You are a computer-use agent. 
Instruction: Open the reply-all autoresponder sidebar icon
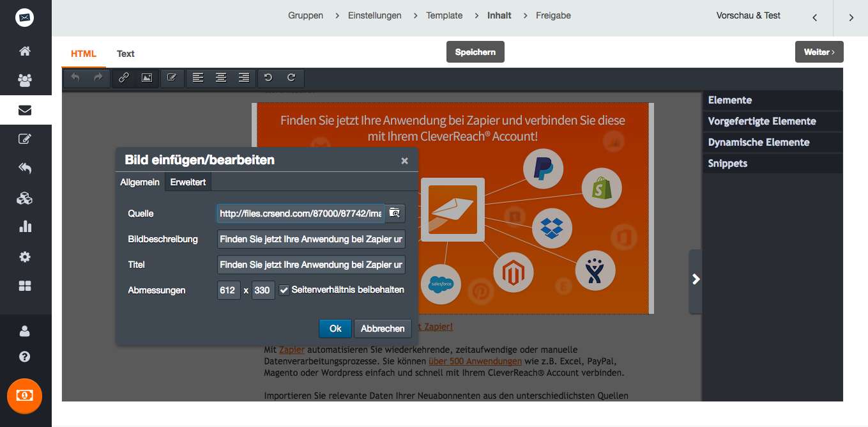tap(25, 168)
